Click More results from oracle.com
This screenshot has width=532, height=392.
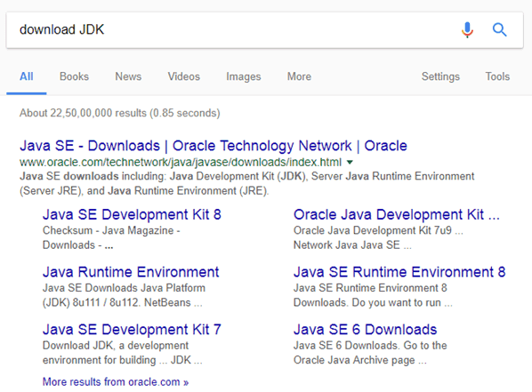116,382
